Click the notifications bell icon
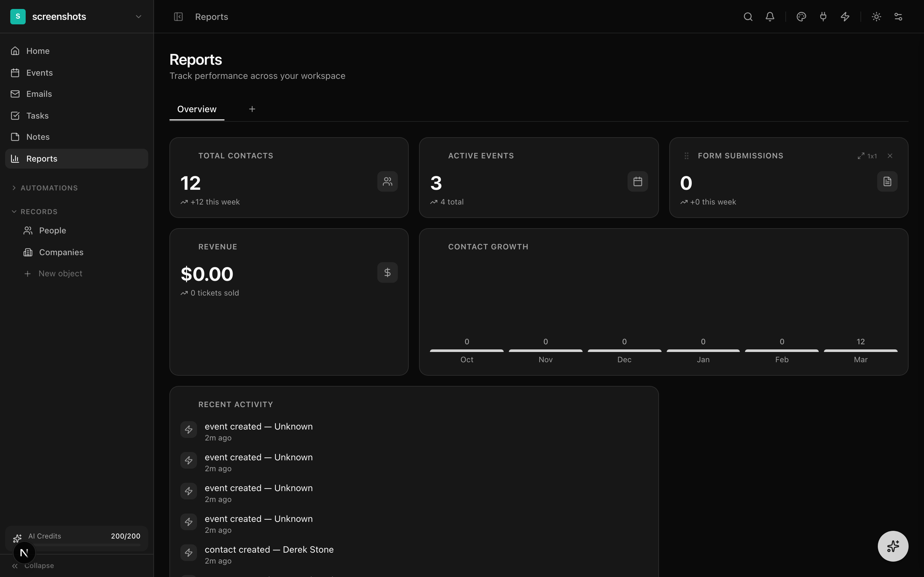 pos(770,17)
